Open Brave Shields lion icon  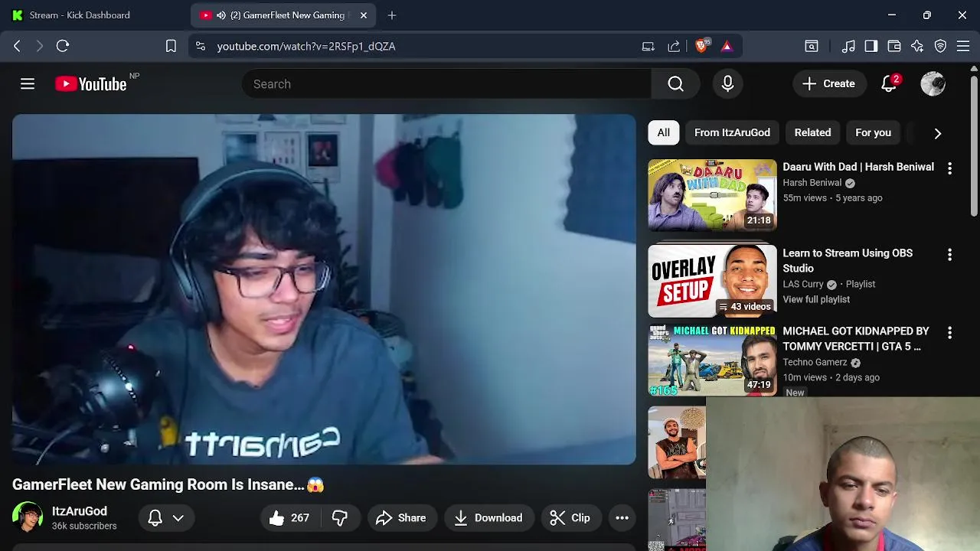[701, 46]
